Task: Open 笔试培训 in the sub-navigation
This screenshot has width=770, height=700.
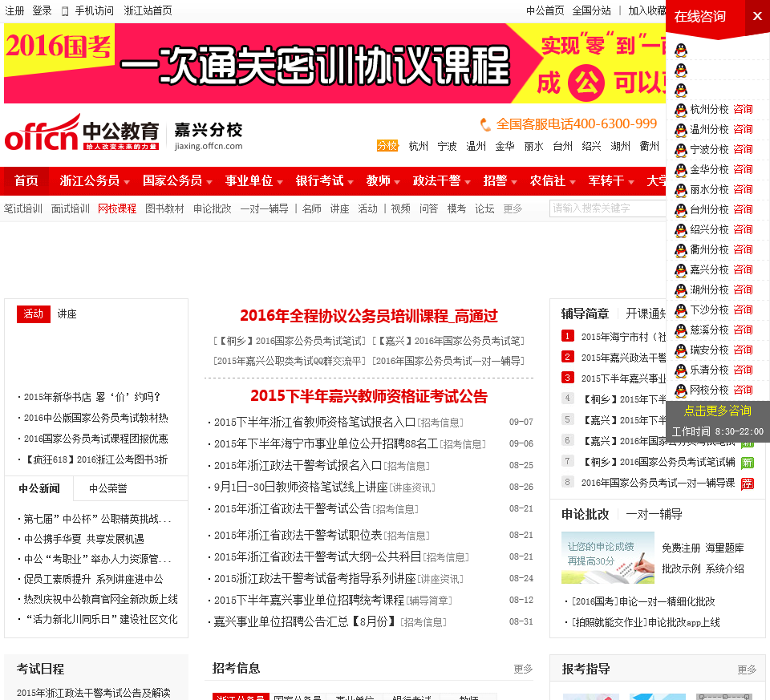Action: [23, 208]
